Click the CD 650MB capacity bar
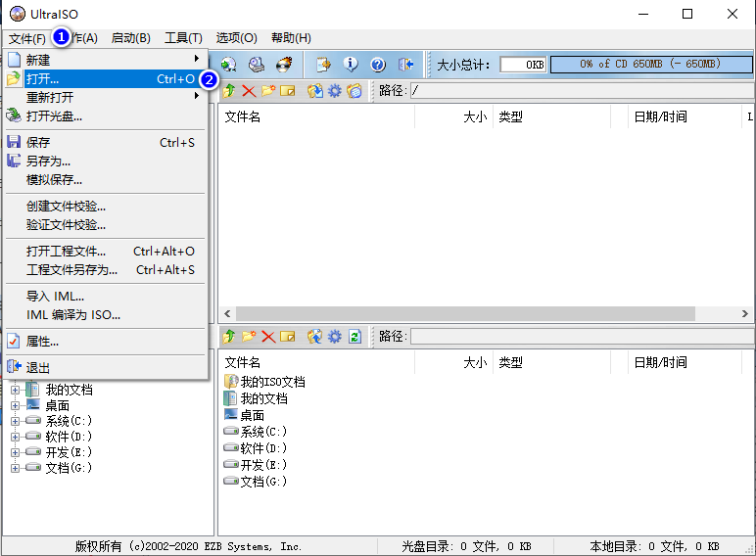This screenshot has height=556, width=756. [649, 65]
